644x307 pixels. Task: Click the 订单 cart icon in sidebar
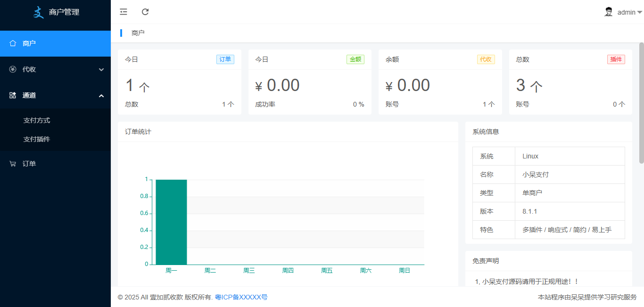pyautogui.click(x=13, y=163)
